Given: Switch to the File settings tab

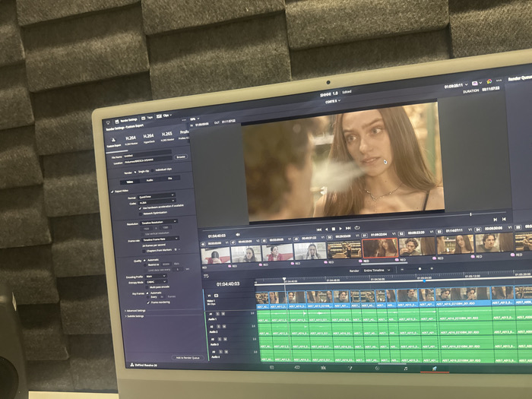Looking at the screenshot, I should 170,178.
